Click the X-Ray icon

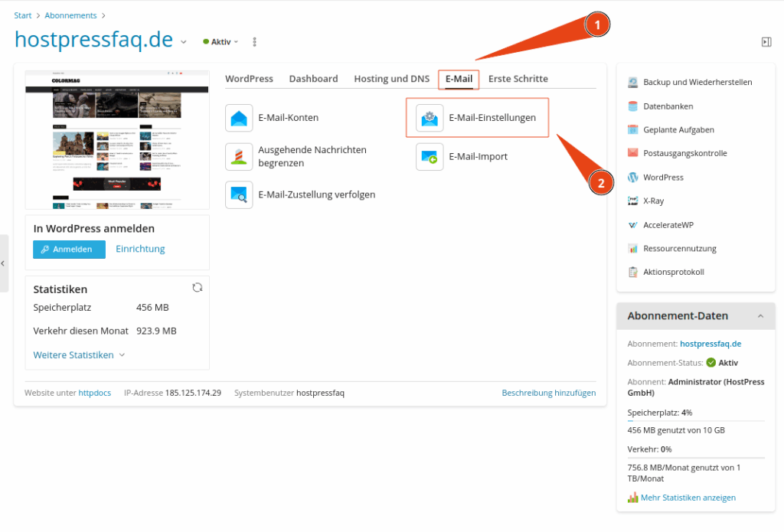632,201
